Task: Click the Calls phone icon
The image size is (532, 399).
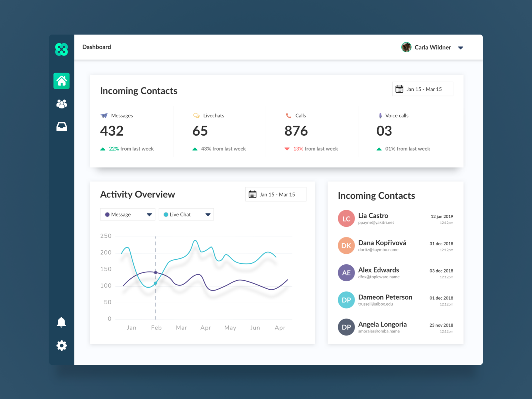Action: coord(288,116)
